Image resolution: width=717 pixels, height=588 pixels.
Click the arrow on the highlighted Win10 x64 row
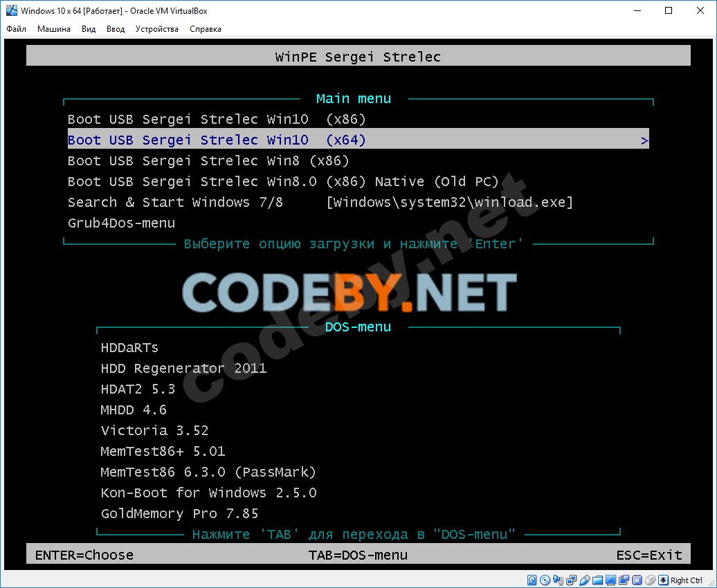pos(644,140)
